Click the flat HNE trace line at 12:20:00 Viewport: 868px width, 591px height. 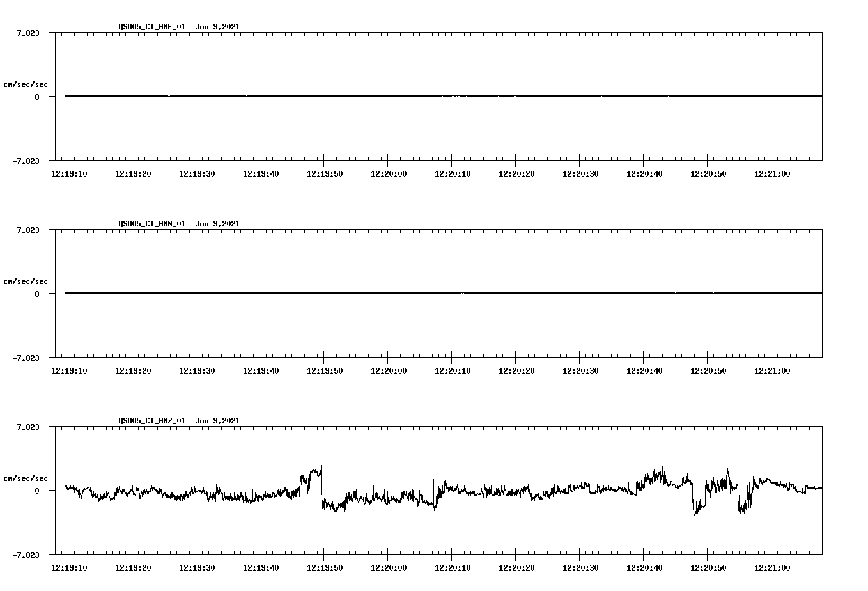click(388, 96)
